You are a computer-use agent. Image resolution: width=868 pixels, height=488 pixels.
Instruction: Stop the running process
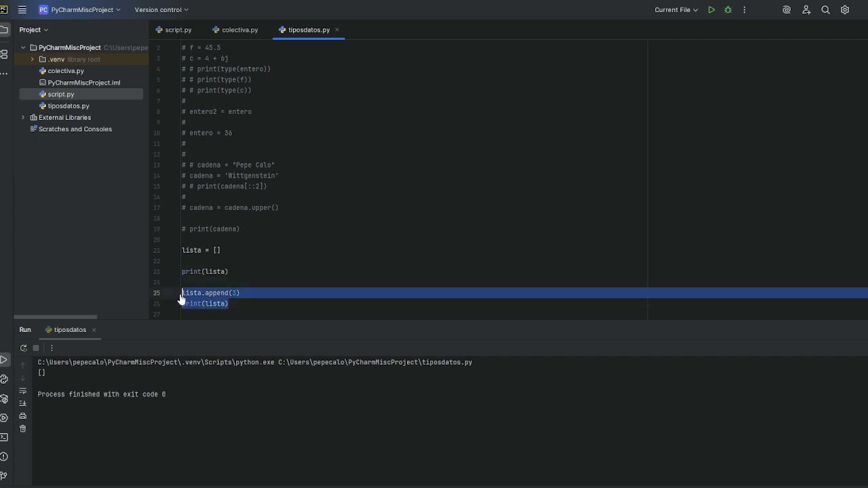[x=36, y=348]
